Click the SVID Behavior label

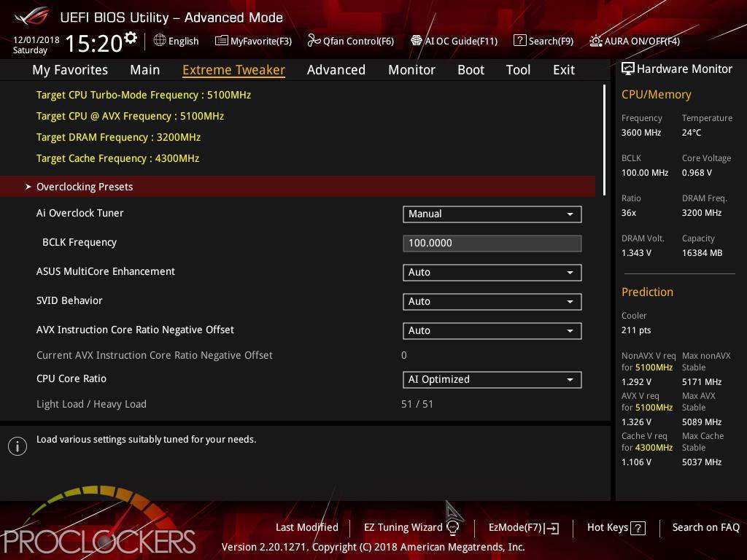pyautogui.click(x=69, y=300)
